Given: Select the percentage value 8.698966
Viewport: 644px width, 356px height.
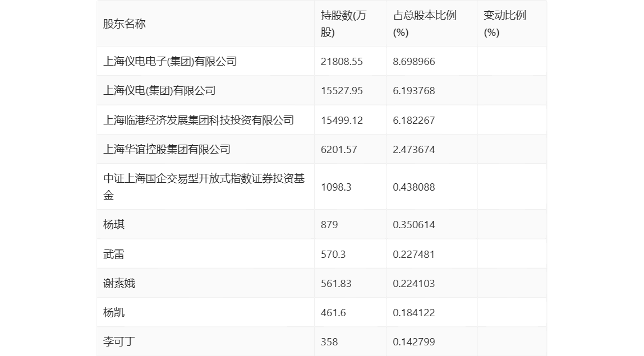Looking at the screenshot, I should click(414, 61).
